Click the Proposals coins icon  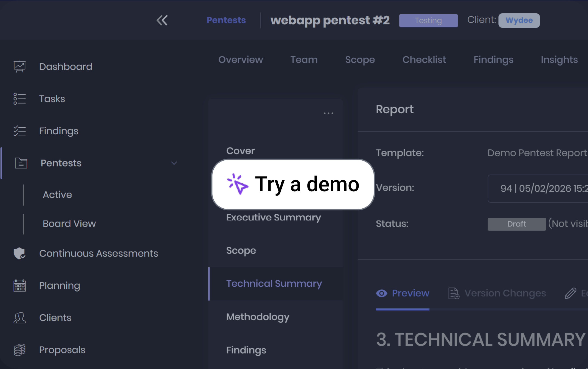tap(20, 350)
